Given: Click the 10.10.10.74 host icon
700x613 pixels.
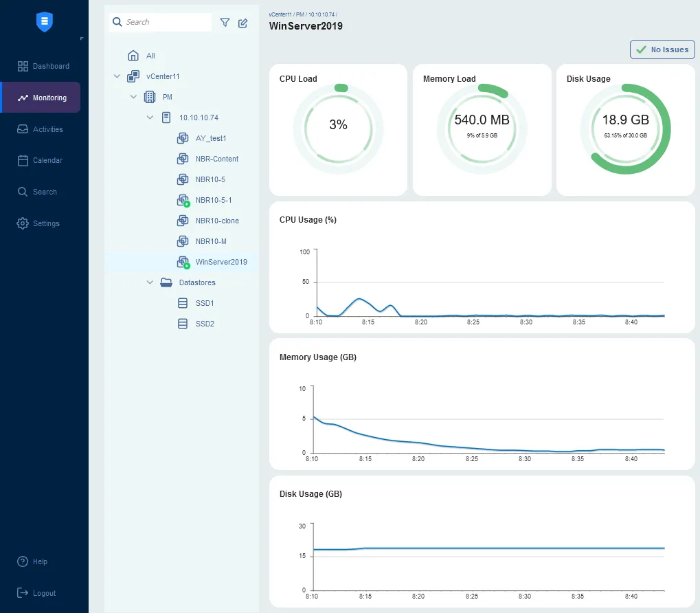Looking at the screenshot, I should click(x=166, y=118).
